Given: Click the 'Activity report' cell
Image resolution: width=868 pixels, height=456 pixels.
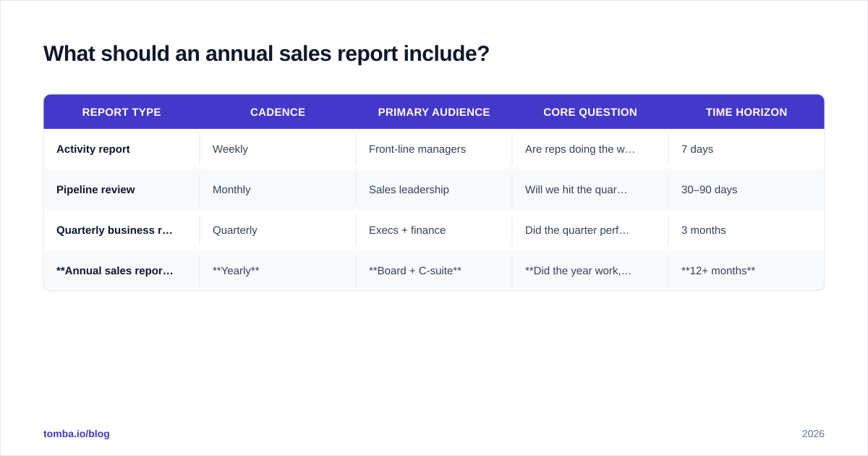Looking at the screenshot, I should [x=122, y=149].
